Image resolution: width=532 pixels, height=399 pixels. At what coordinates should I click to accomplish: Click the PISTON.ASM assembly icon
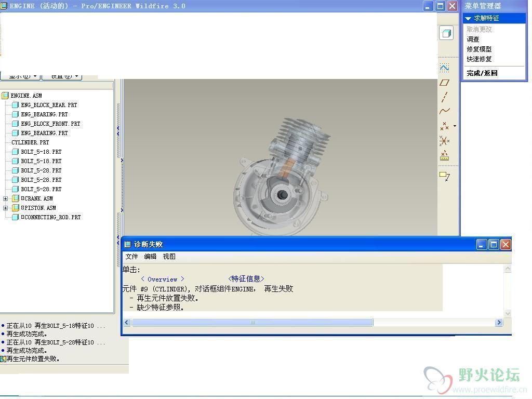(15, 208)
